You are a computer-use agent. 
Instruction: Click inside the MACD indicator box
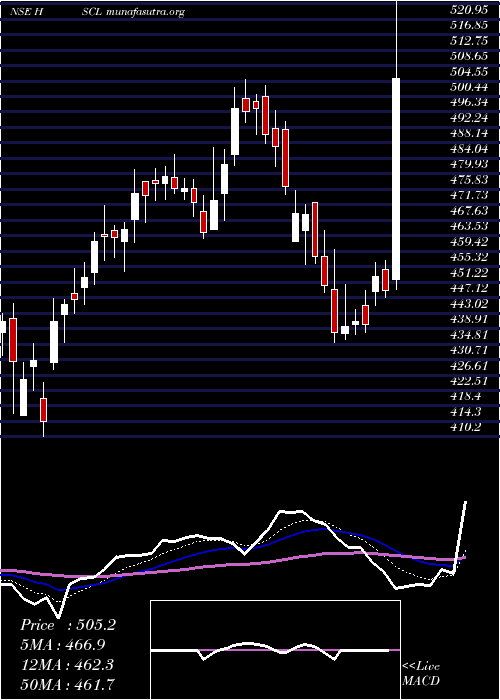pyautogui.click(x=275, y=650)
